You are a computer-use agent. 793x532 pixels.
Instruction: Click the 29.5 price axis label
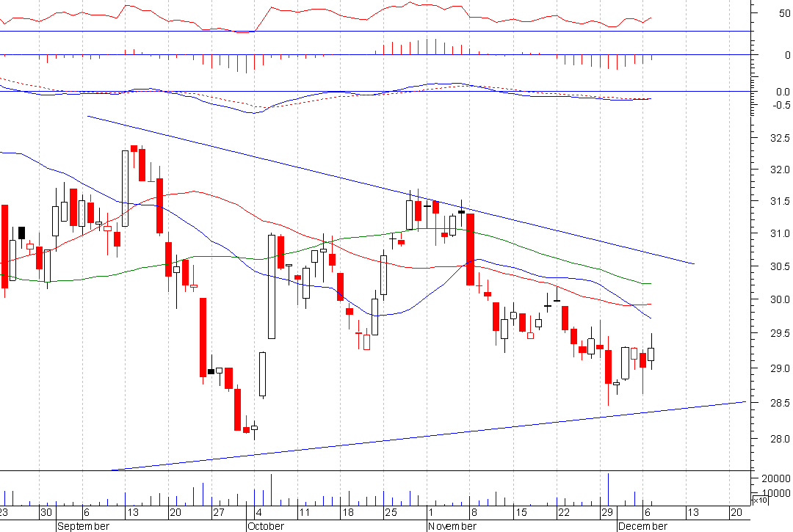point(779,333)
